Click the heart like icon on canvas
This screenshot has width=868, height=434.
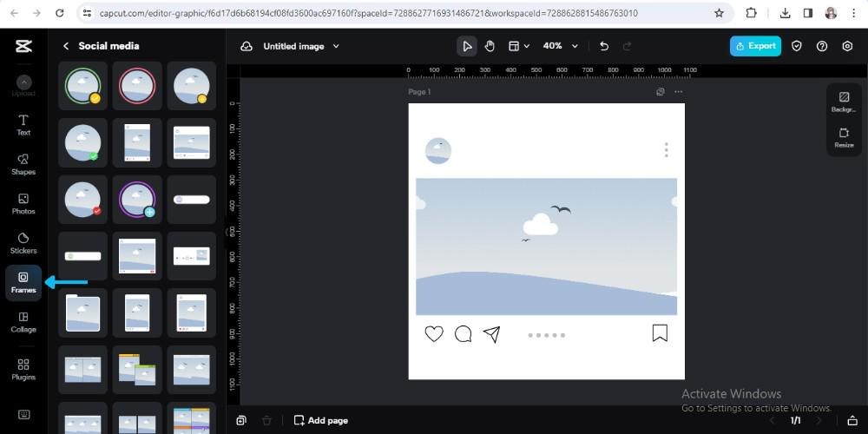(x=434, y=333)
